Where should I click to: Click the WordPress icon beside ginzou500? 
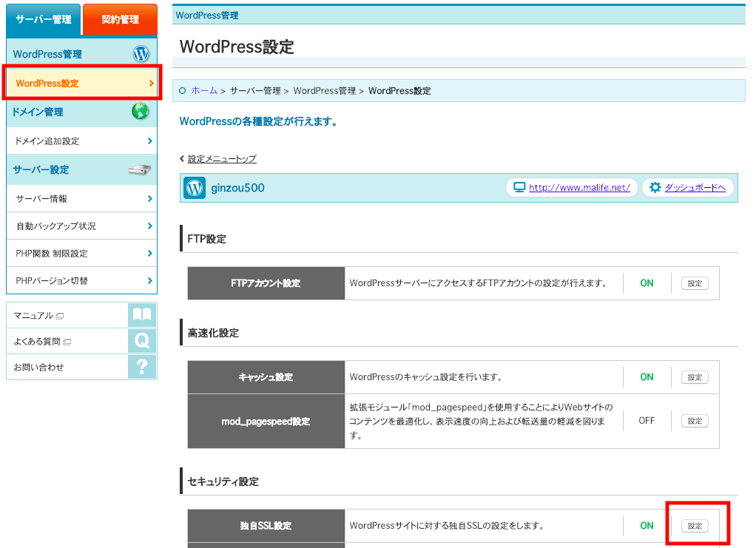coord(195,188)
